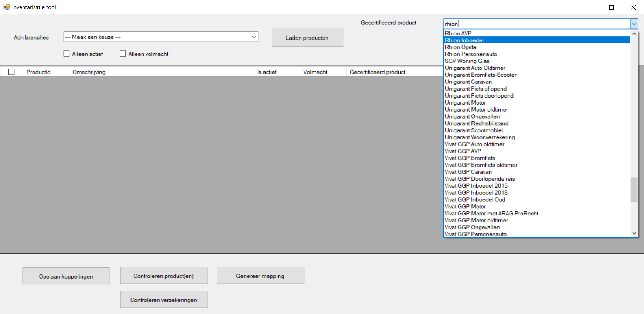Select Vivat GGP Doorlopende reis option
Image resolution: width=644 pixels, height=314 pixels.
click(x=537, y=179)
